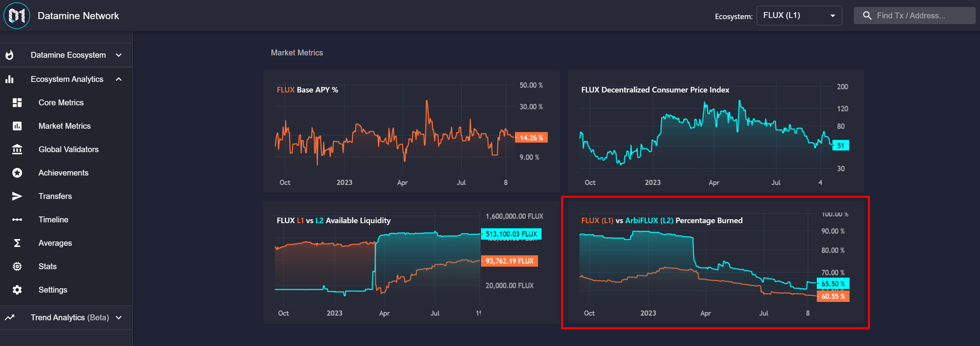The image size is (980, 346).
Task: Click the FLUX Base APY % title
Action: (x=307, y=90)
